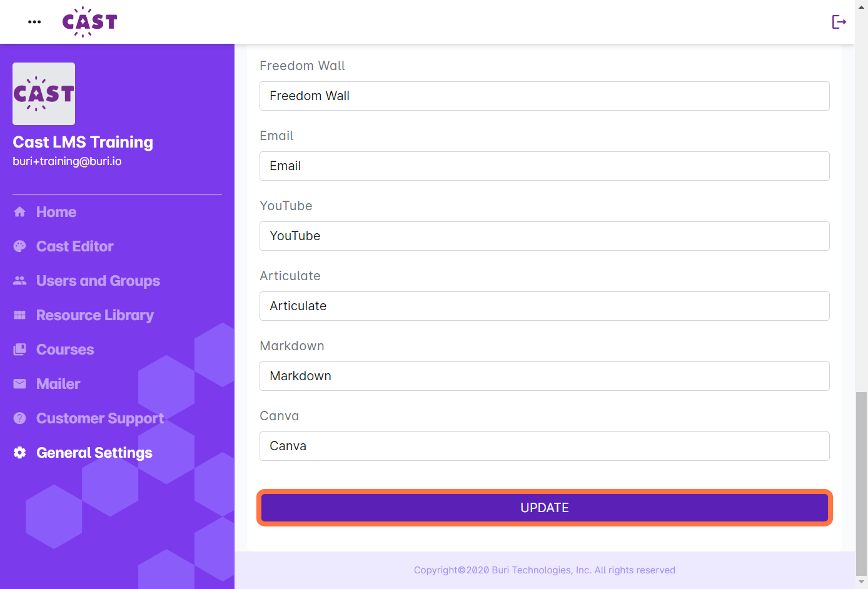Image resolution: width=868 pixels, height=589 pixels.
Task: Click the Cast Editor palette icon
Action: pyautogui.click(x=20, y=246)
